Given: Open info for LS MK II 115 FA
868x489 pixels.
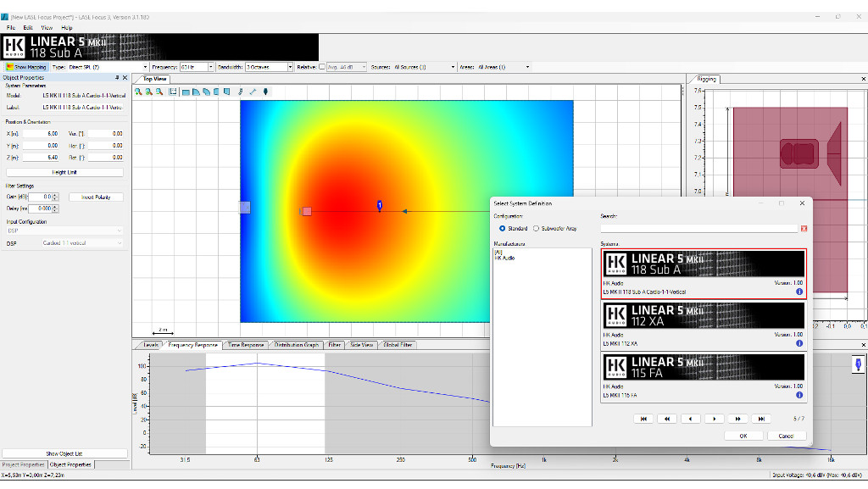Looking at the screenshot, I should click(799, 395).
